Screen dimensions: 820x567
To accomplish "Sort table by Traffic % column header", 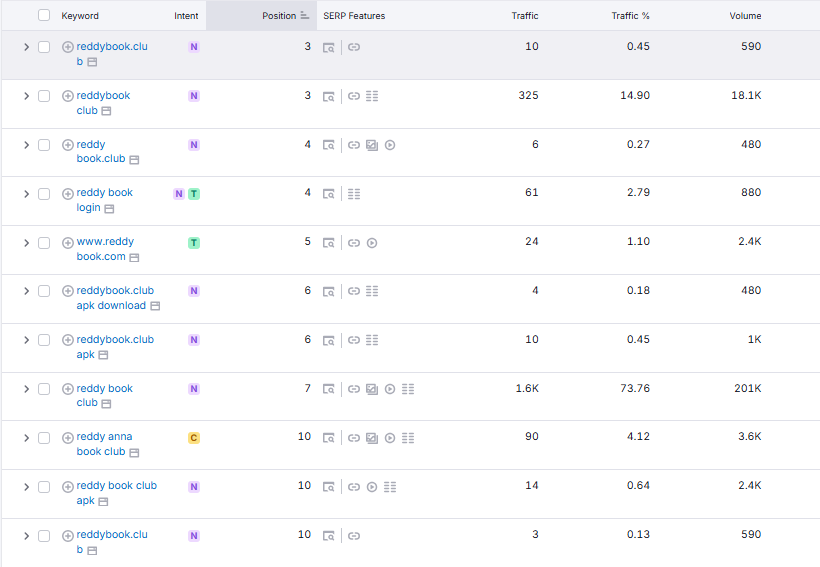I will coord(630,16).
